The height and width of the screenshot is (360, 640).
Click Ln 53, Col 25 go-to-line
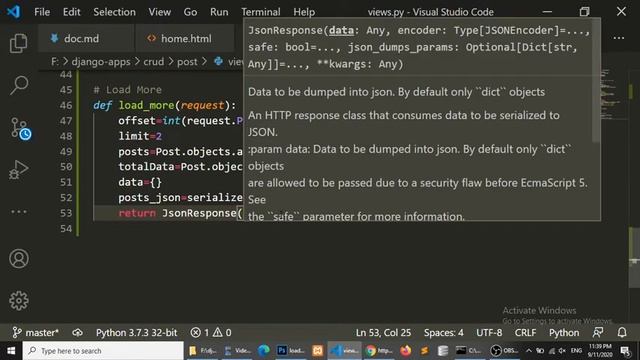coord(383,333)
